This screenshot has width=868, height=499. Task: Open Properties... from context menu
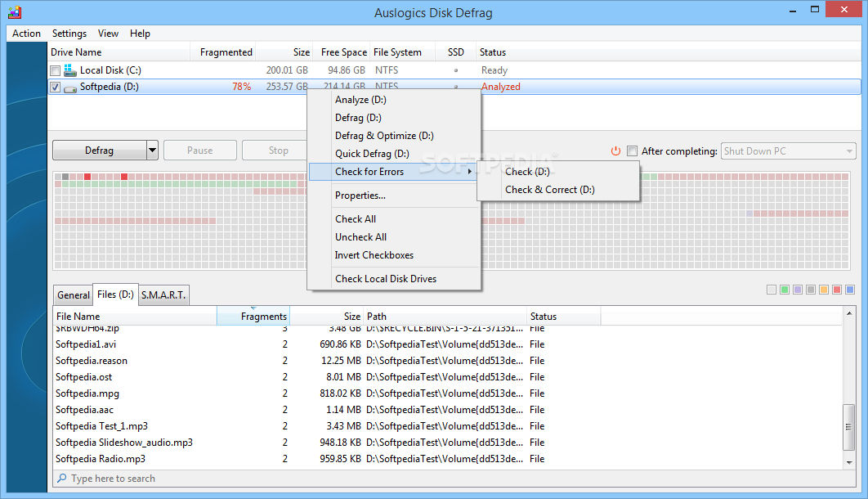[x=394, y=196]
